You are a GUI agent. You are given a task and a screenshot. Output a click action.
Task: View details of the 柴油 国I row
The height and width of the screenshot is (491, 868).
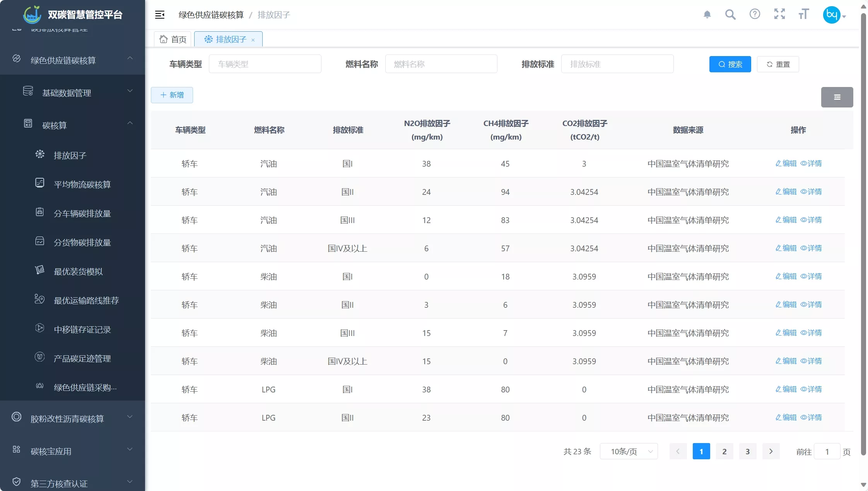[x=811, y=276]
